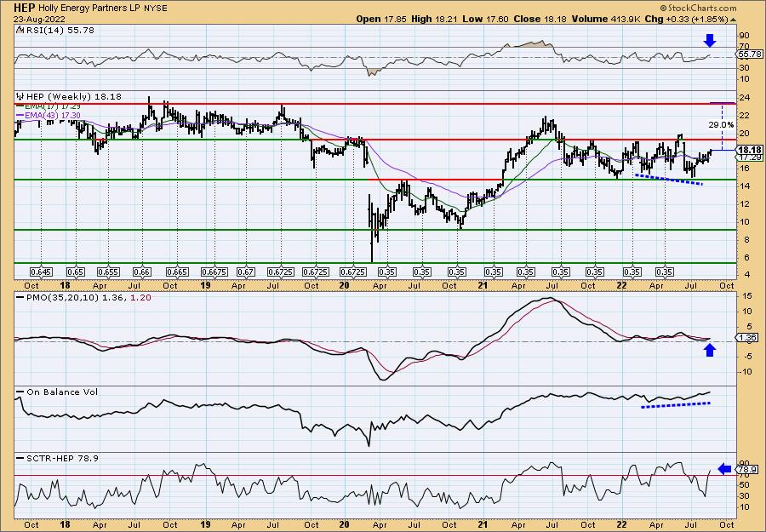Click the RSI indicator legend icon

click(x=20, y=31)
